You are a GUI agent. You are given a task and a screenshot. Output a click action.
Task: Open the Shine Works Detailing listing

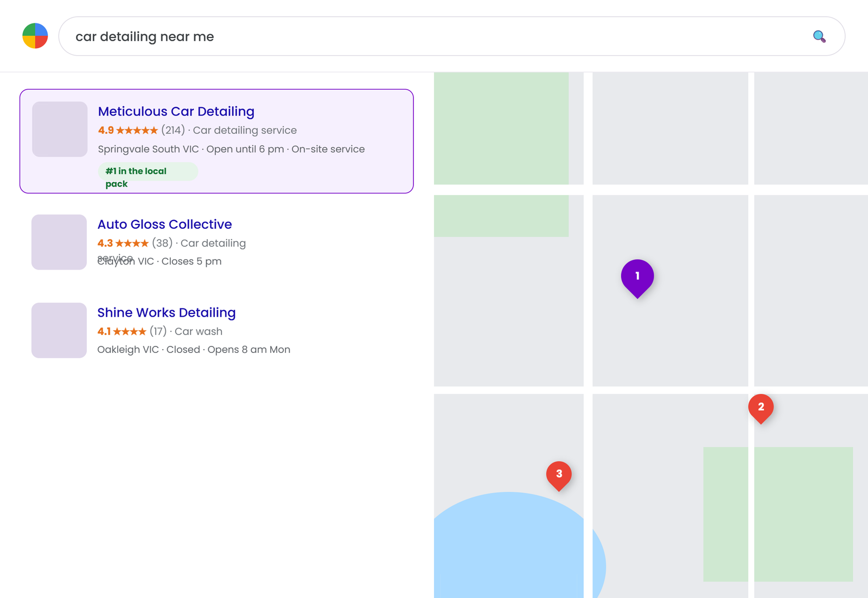pyautogui.click(x=167, y=312)
